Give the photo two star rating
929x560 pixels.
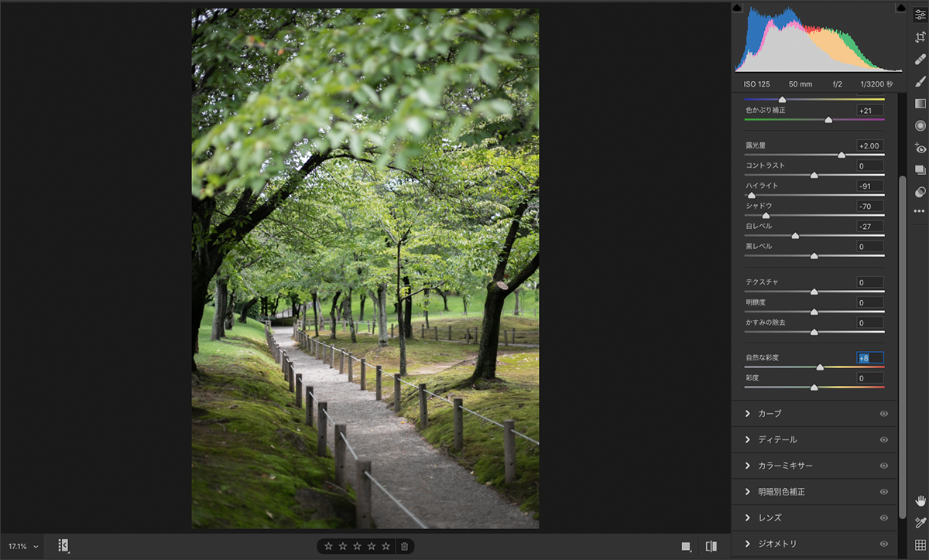(x=343, y=546)
